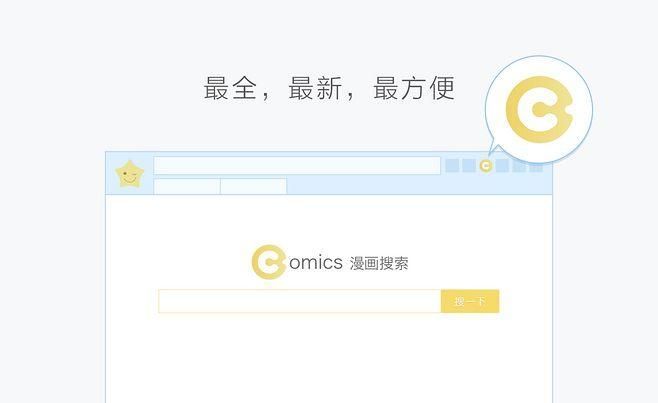658x403 pixels.
Task: Click the small Comics extension icon in toolbar
Action: click(486, 166)
